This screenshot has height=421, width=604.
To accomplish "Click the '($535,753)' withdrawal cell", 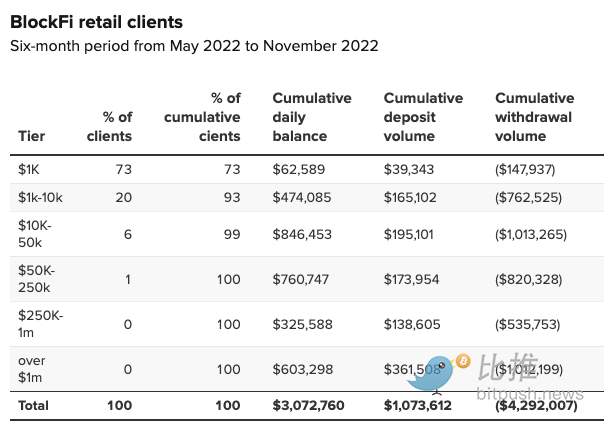I will tap(527, 325).
